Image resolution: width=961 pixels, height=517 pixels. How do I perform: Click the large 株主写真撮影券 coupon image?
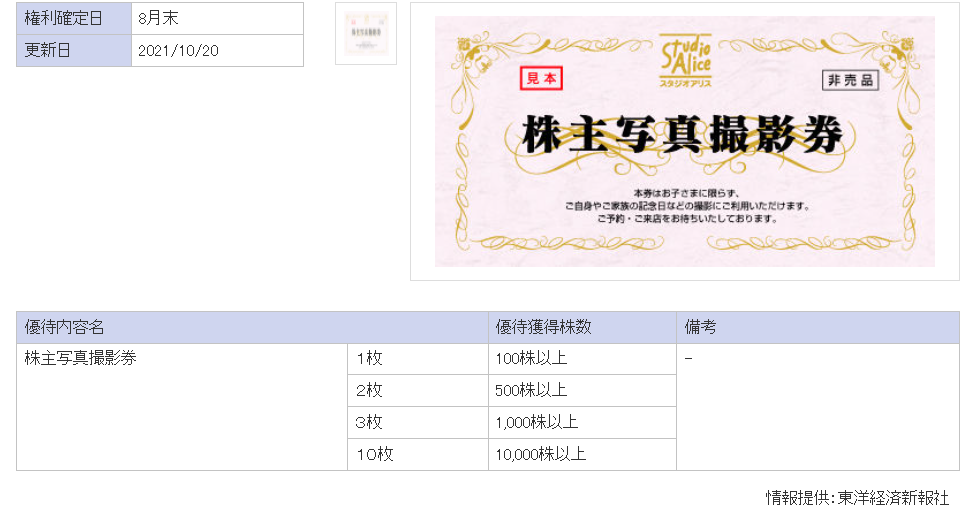coord(685,142)
